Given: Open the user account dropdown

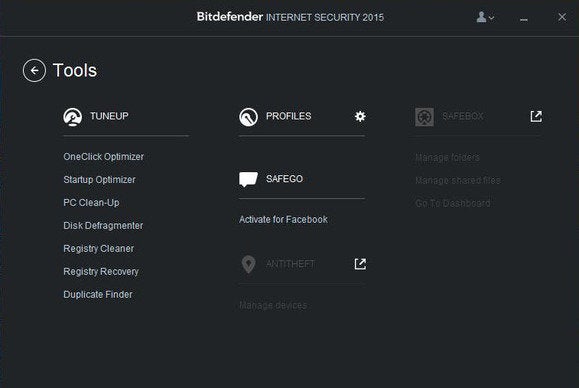Looking at the screenshot, I should (485, 17).
